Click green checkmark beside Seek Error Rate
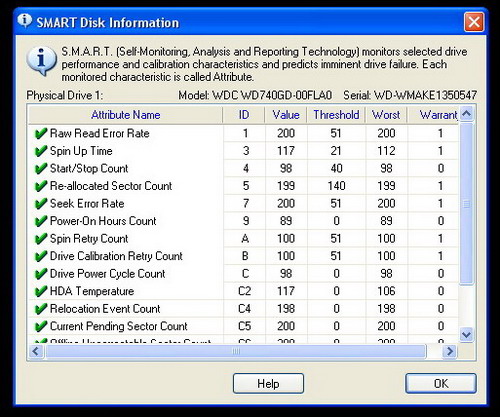 tap(41, 204)
